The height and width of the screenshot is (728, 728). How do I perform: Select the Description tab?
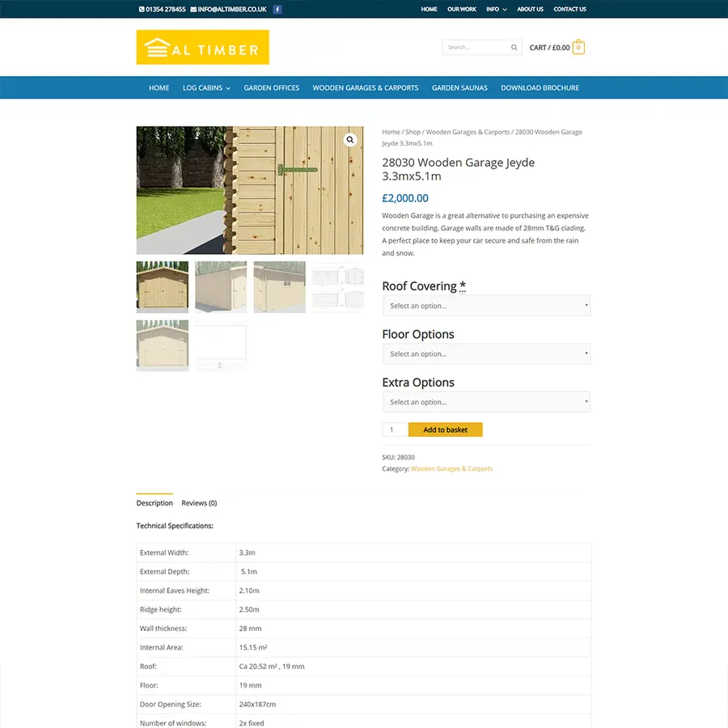click(x=154, y=502)
